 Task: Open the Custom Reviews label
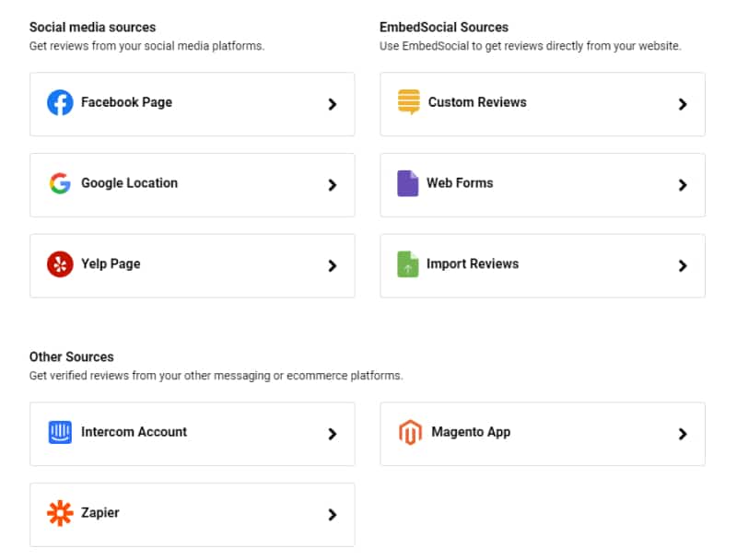pyautogui.click(x=477, y=102)
